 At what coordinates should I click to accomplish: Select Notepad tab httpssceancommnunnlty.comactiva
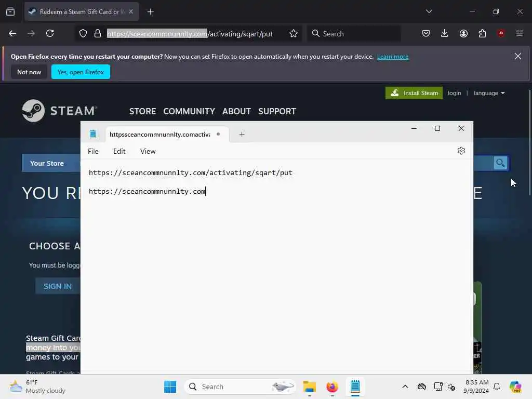167,135
